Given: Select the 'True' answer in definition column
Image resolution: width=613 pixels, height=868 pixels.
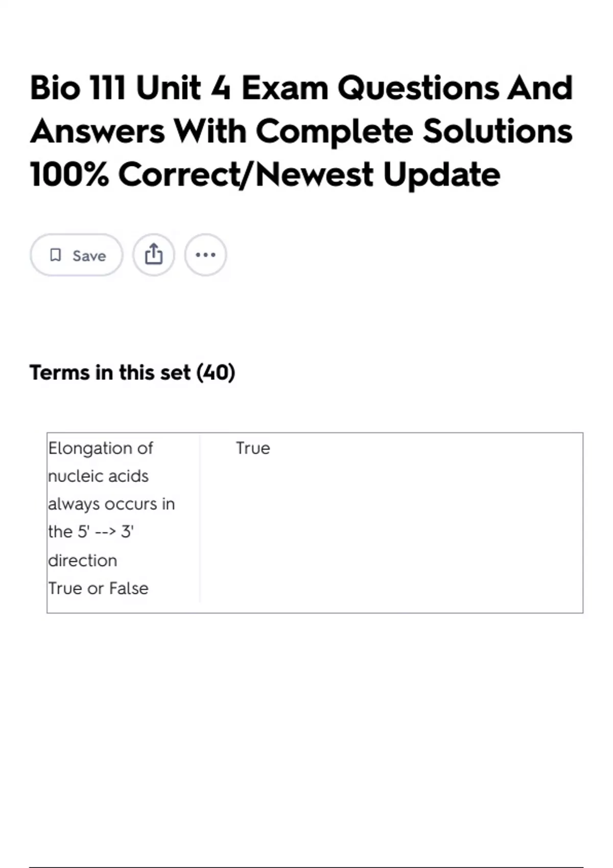Looking at the screenshot, I should tap(253, 448).
